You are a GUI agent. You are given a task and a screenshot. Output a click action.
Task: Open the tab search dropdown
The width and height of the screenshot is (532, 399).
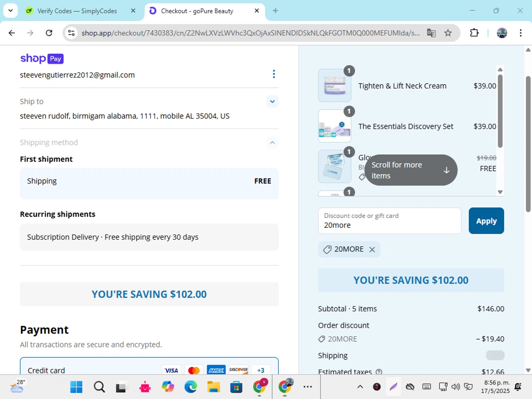(10, 11)
